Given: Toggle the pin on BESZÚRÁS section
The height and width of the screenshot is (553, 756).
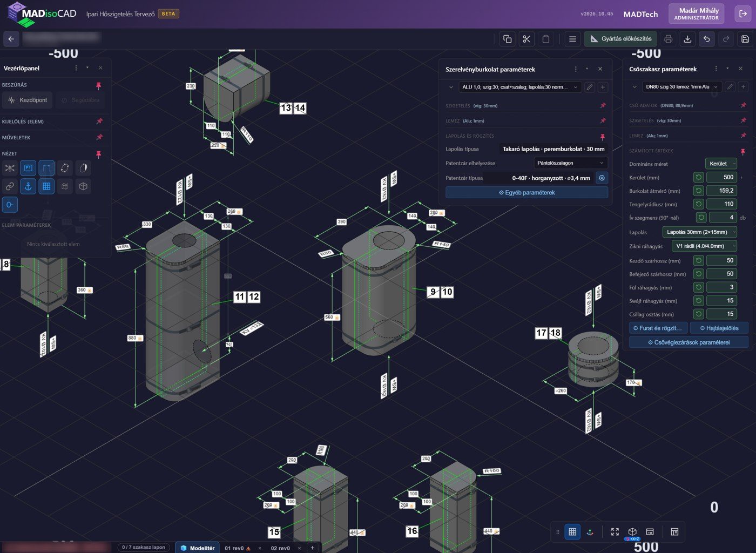Looking at the screenshot, I should coord(98,85).
